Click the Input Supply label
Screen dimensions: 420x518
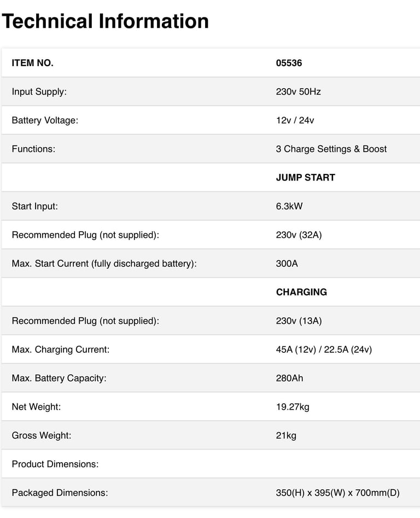click(39, 91)
